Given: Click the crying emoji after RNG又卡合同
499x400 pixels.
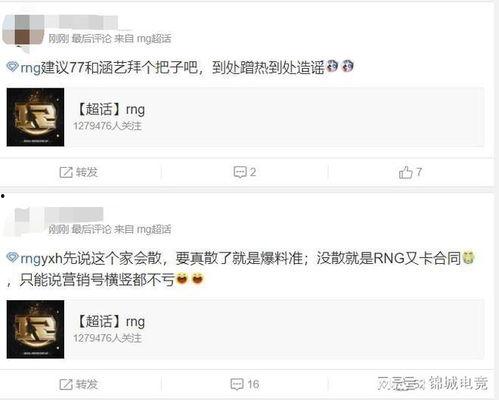Looking at the screenshot, I should point(468,257).
